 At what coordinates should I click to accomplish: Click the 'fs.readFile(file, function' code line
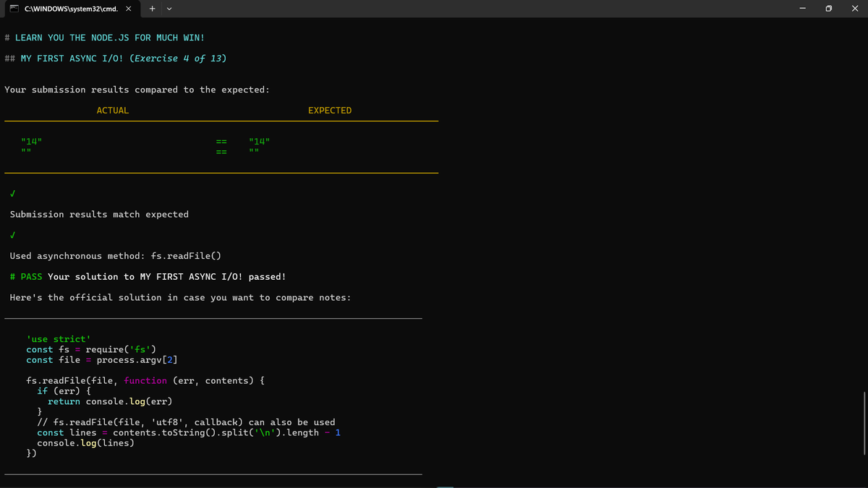coord(145,381)
